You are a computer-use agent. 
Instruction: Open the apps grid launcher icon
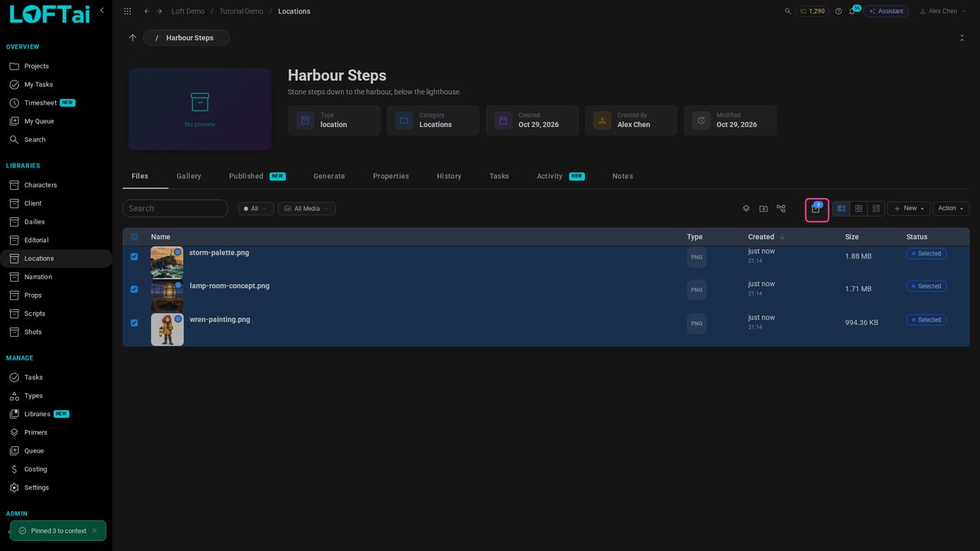127,11
